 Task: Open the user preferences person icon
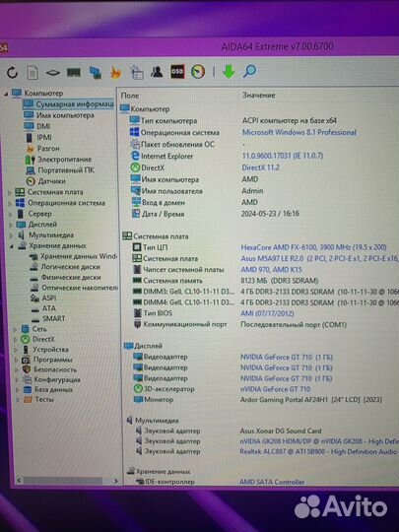click(x=157, y=72)
